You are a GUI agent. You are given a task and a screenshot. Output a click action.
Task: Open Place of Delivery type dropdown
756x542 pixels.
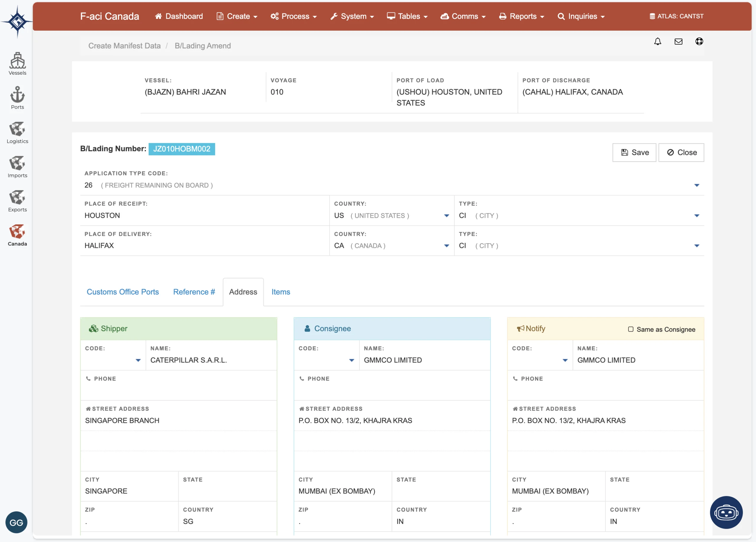[x=696, y=246]
